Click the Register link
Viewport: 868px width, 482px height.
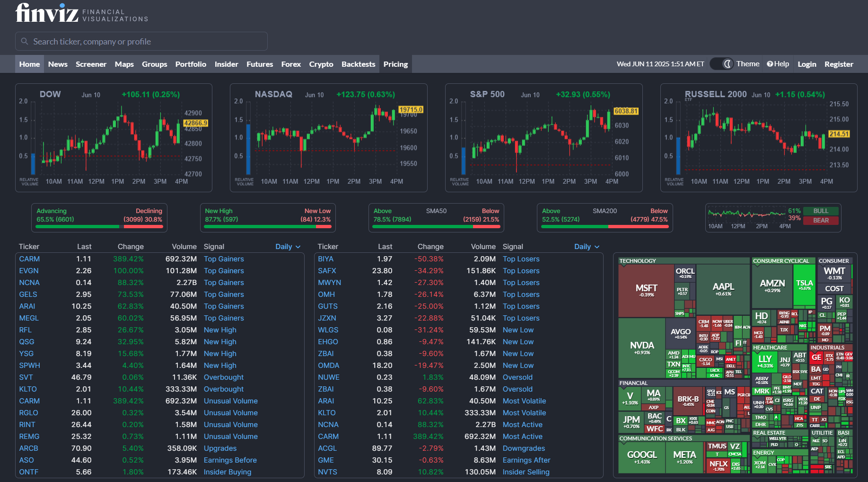839,64
